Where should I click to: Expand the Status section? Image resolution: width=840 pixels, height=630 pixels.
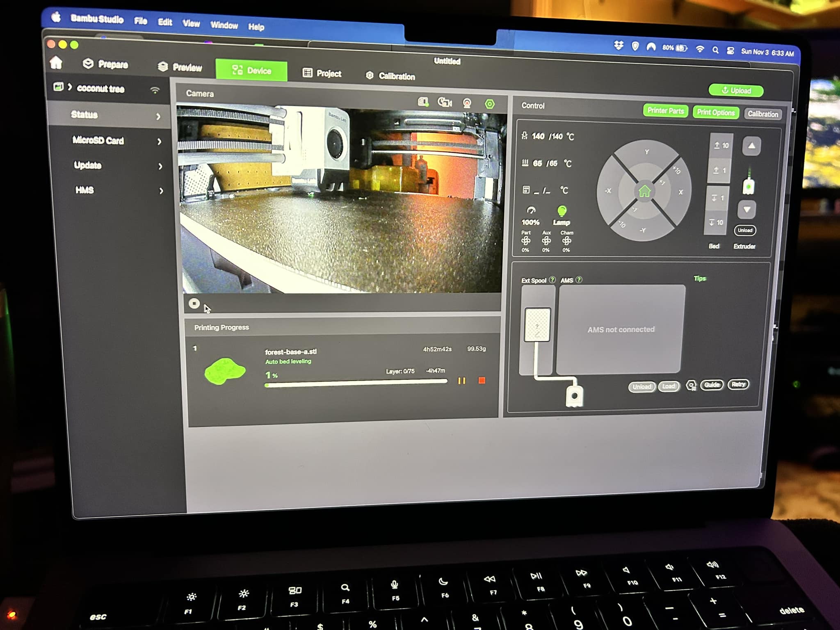click(109, 115)
